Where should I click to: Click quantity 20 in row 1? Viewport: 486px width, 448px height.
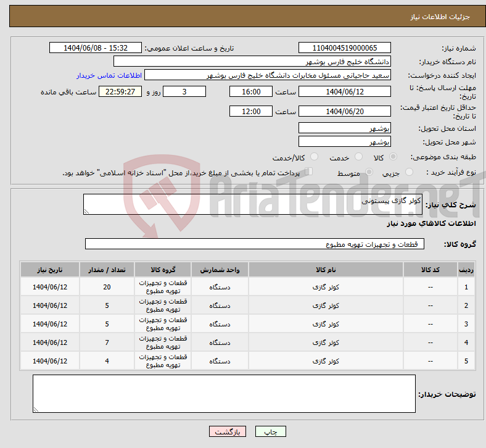107,287
